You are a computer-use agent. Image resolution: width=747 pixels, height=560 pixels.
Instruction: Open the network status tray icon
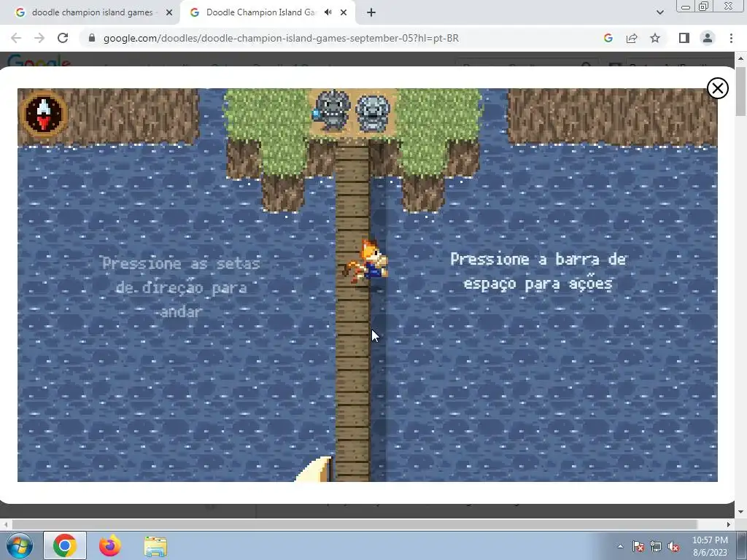click(656, 546)
